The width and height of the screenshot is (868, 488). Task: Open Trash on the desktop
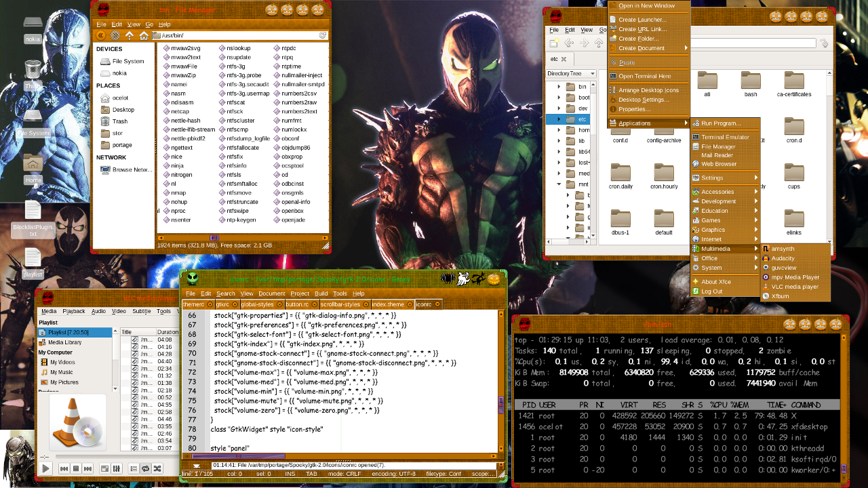(x=32, y=75)
